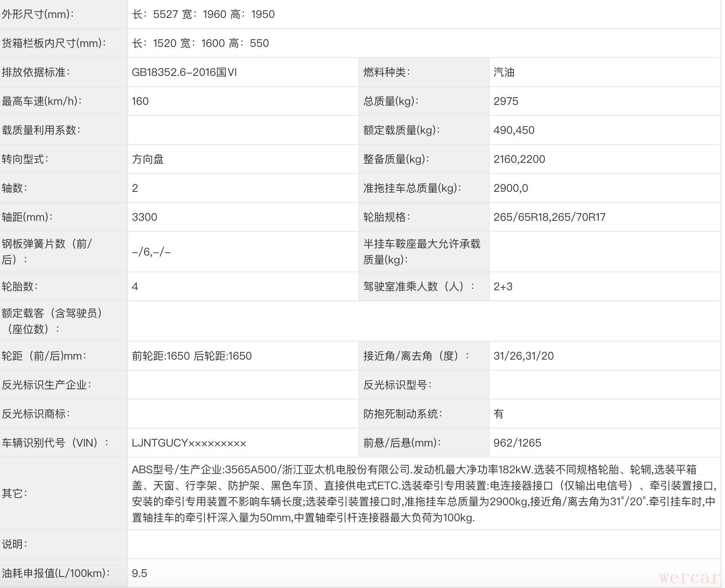Click the VIN code LJNTGUCY value
This screenshot has height=588, width=725.
click(189, 443)
